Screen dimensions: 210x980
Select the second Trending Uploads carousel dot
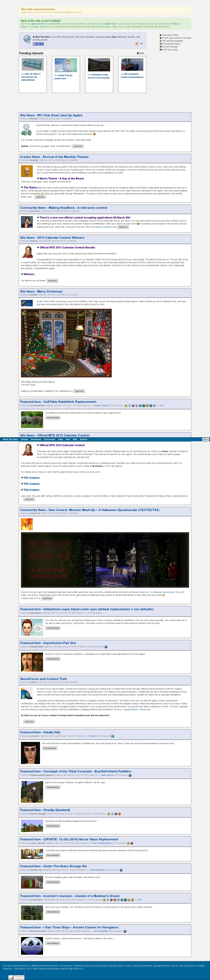(140, 53)
